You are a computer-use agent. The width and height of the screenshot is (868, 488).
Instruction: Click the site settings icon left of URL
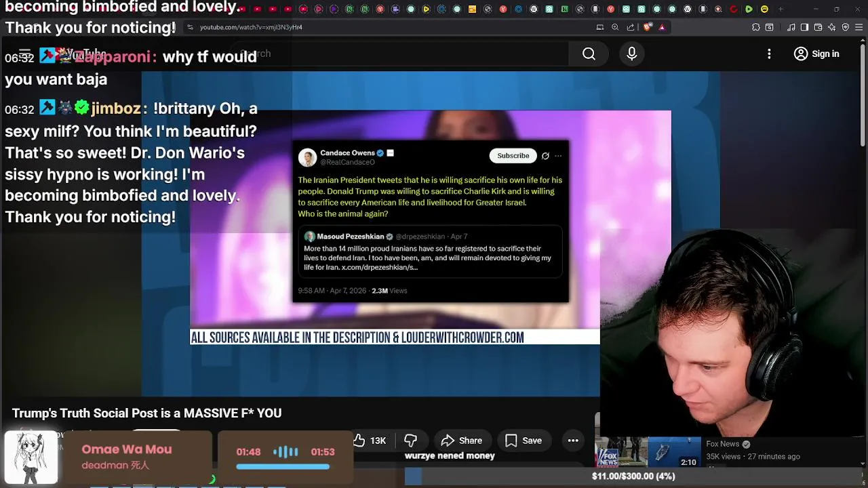(191, 27)
